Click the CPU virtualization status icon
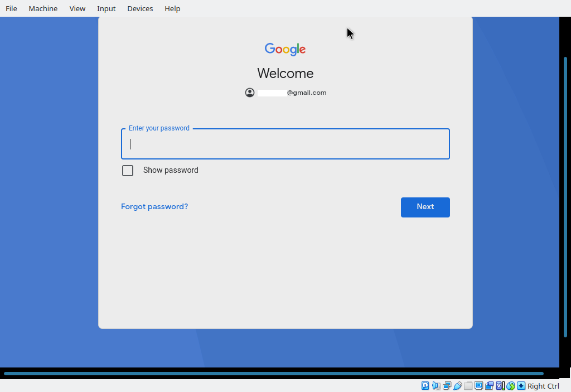This screenshot has width=571, height=392. [x=500, y=386]
